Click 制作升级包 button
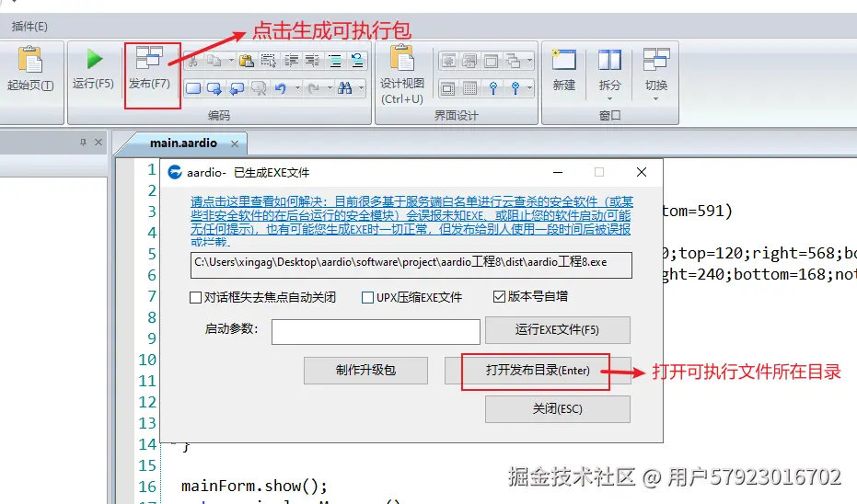This screenshot has width=857, height=504. (365, 371)
